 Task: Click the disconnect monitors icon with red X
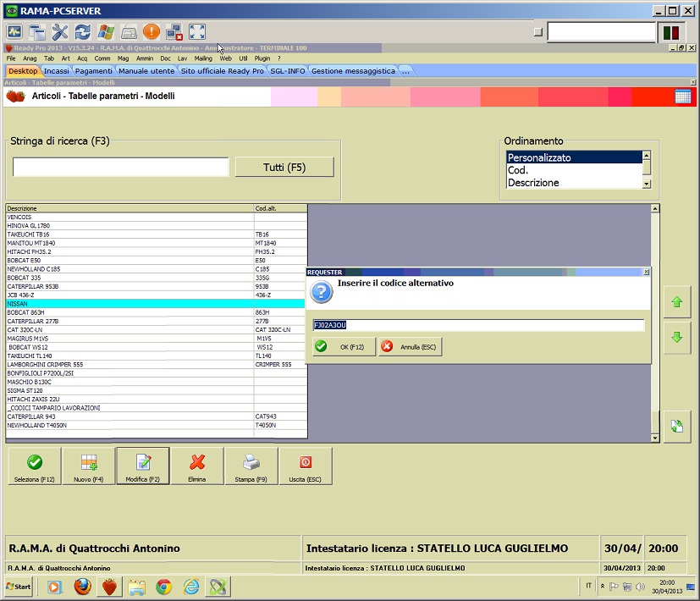(174, 32)
